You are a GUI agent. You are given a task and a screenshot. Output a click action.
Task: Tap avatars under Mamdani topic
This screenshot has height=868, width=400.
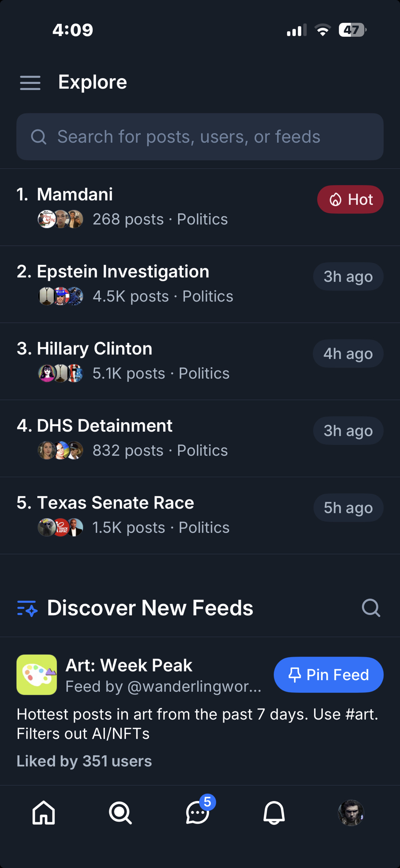coord(61,219)
